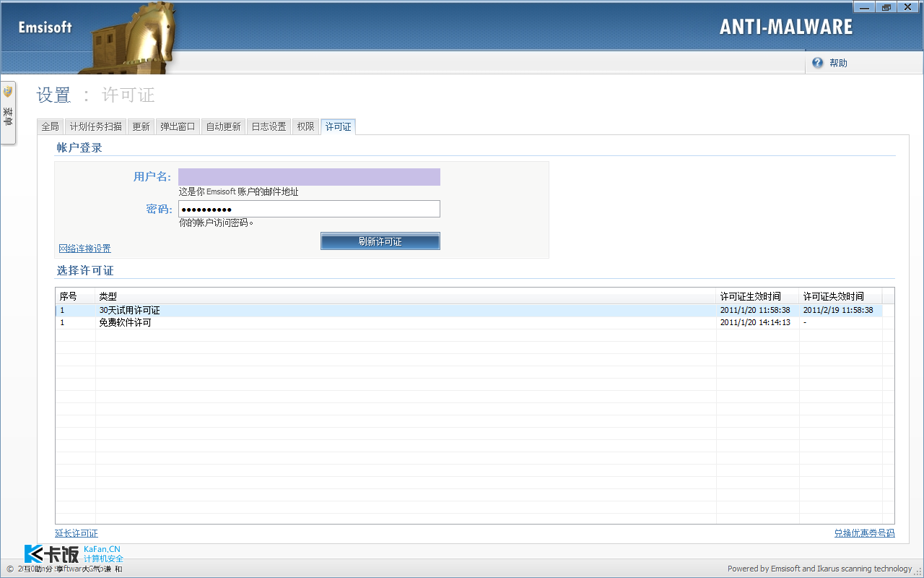Image resolution: width=924 pixels, height=578 pixels.
Task: Switch to the 日志设置 tab
Action: click(269, 126)
